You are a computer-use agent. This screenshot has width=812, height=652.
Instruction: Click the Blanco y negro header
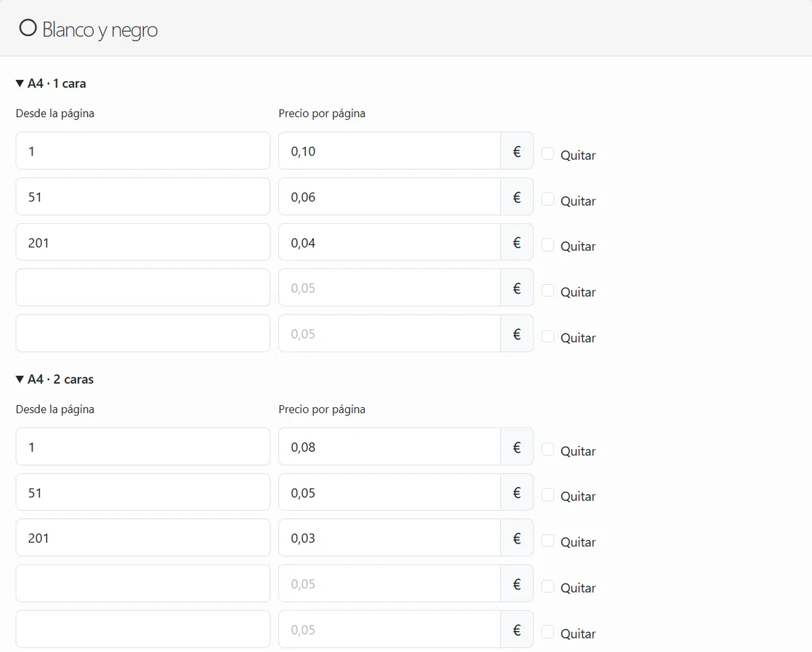[89, 29]
